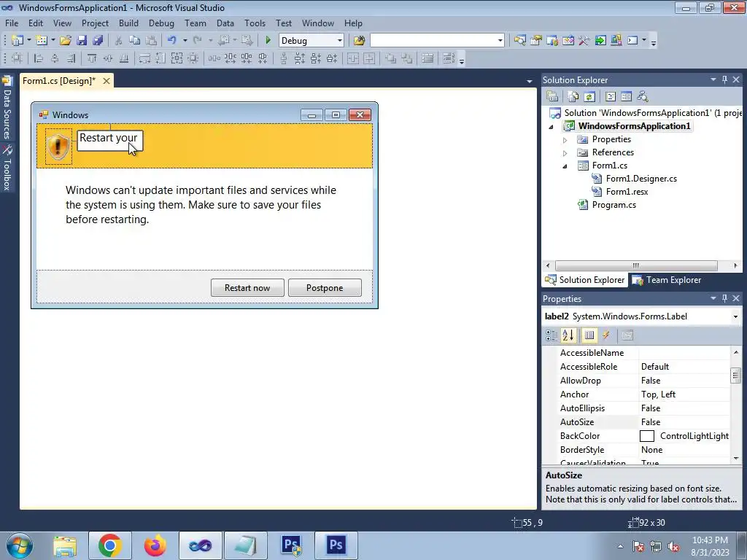
Task: Start debugging with the green play icon
Action: 268,41
